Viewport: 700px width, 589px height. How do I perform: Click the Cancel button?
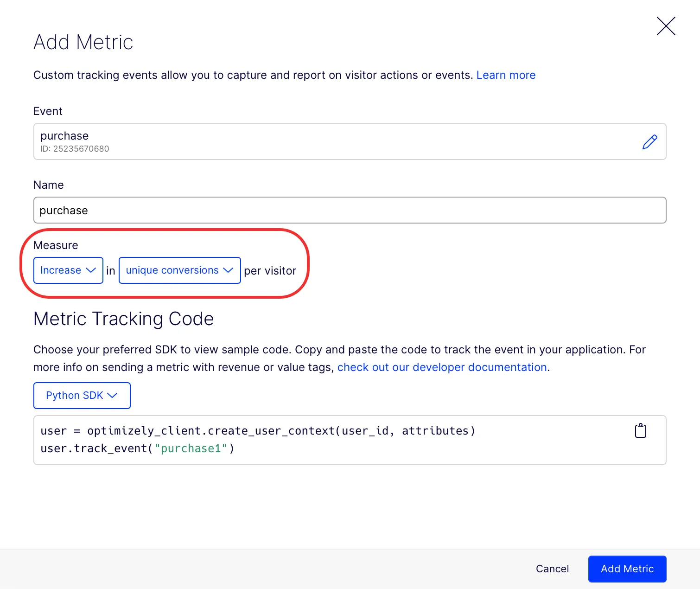click(552, 569)
